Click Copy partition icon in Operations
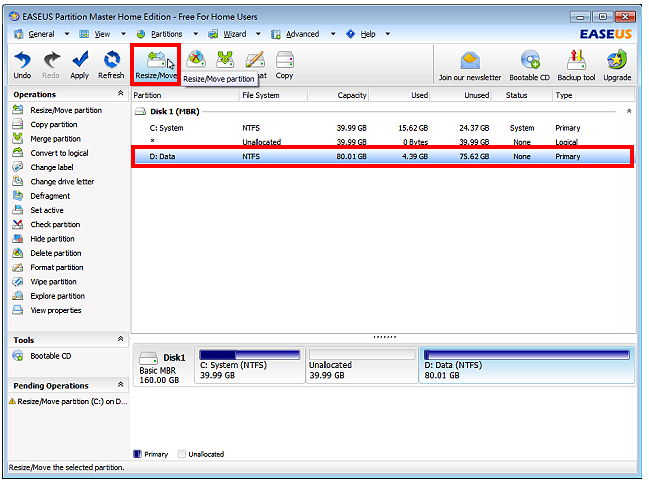 18,124
